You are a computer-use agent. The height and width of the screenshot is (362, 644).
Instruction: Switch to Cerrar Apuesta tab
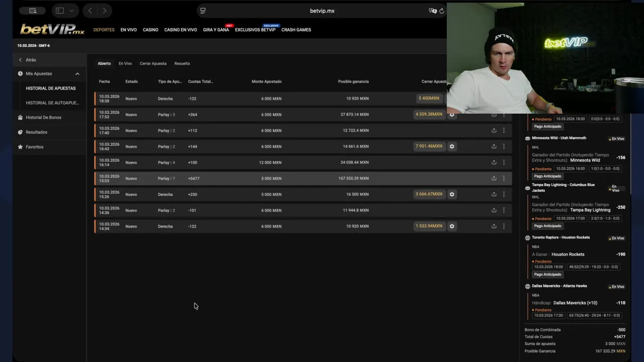pyautogui.click(x=153, y=63)
